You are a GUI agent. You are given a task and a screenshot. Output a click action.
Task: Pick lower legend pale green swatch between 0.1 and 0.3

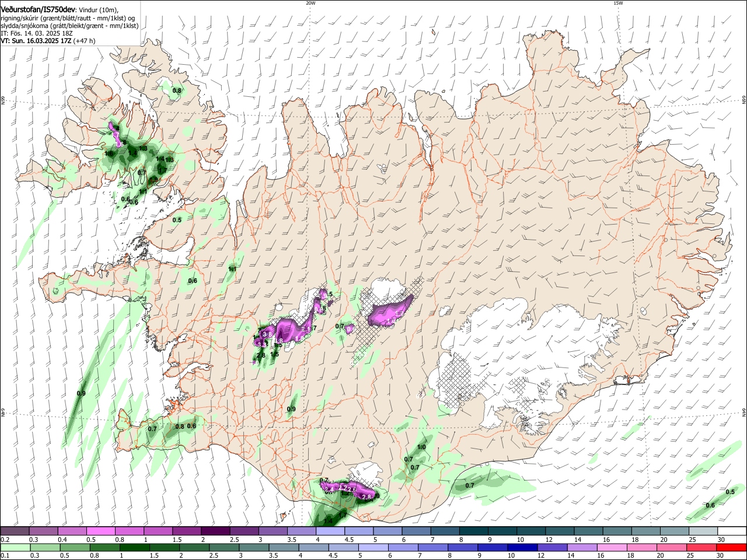(15, 547)
